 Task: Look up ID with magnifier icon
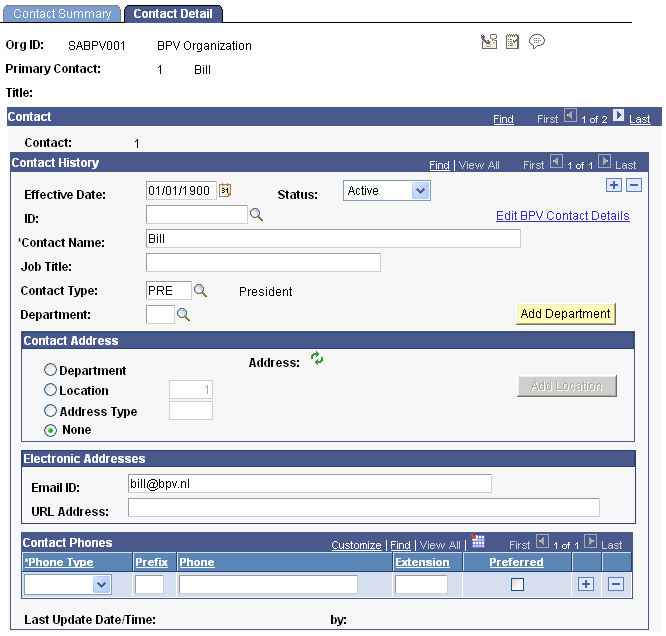[x=257, y=215]
